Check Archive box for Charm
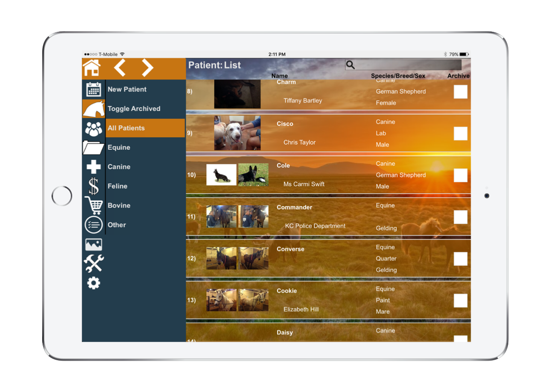The width and height of the screenshot is (542, 392). (x=460, y=92)
